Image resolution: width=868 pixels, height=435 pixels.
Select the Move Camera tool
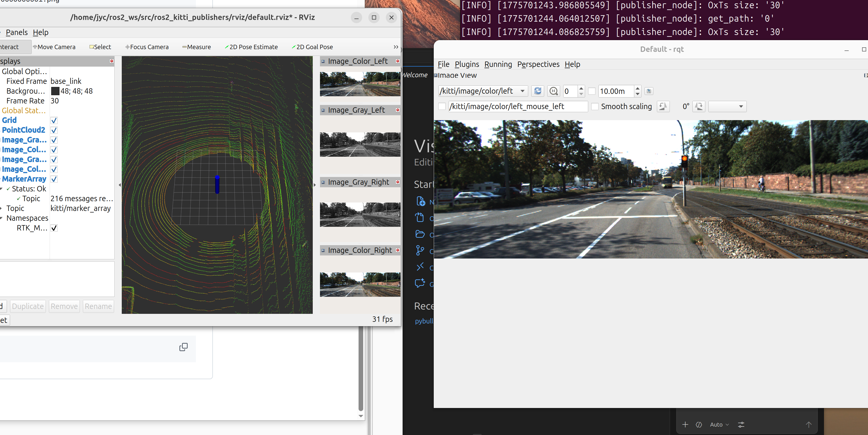click(x=54, y=47)
